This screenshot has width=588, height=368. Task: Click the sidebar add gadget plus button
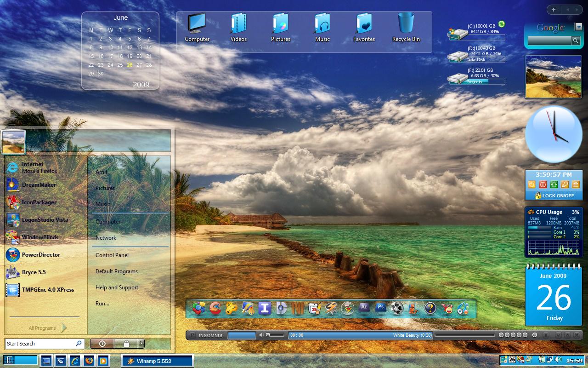click(554, 10)
